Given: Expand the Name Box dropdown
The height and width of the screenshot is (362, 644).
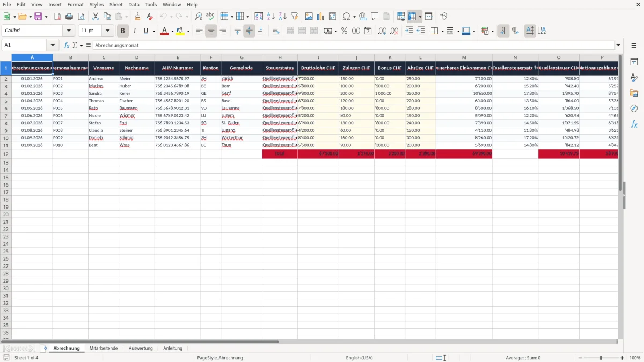Looking at the screenshot, I should tap(53, 45).
